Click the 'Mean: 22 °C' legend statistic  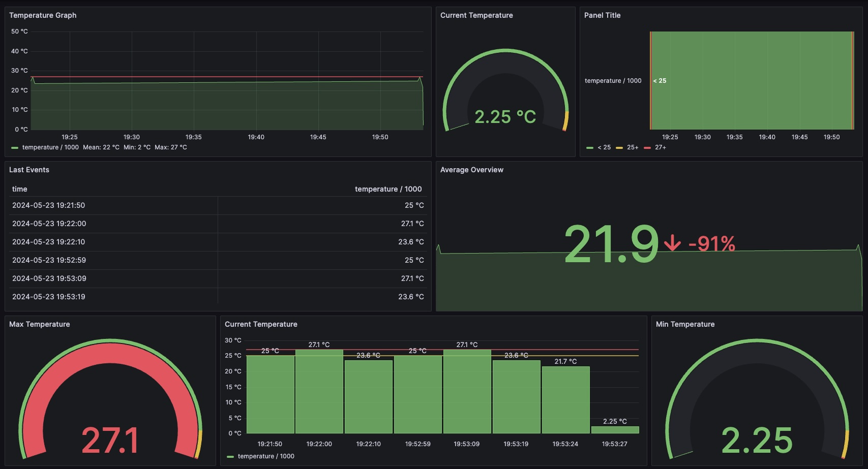[x=101, y=147]
